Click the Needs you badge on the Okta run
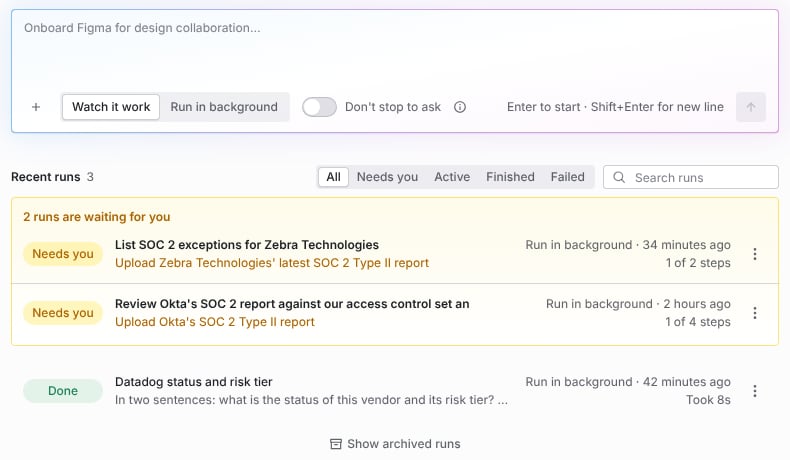 tap(63, 313)
